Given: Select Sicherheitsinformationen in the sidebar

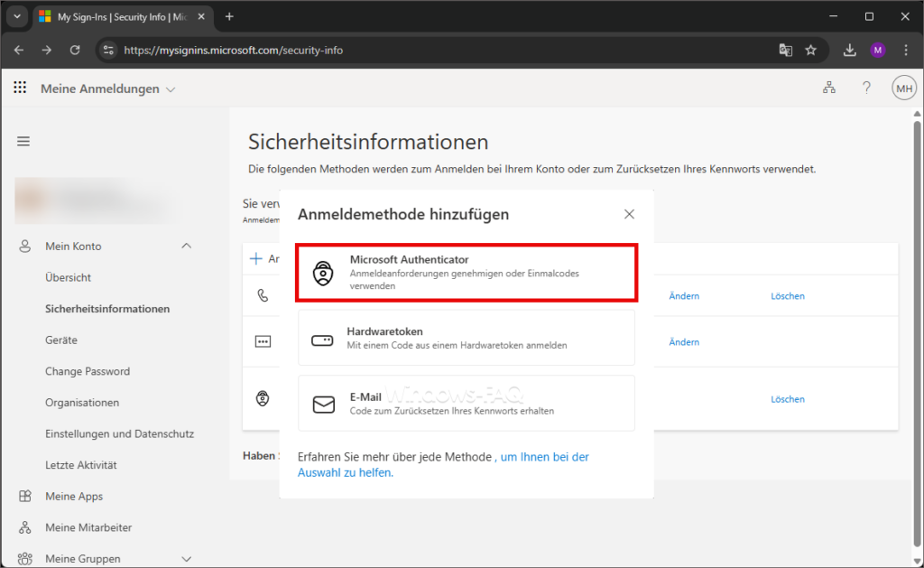Looking at the screenshot, I should tap(107, 309).
